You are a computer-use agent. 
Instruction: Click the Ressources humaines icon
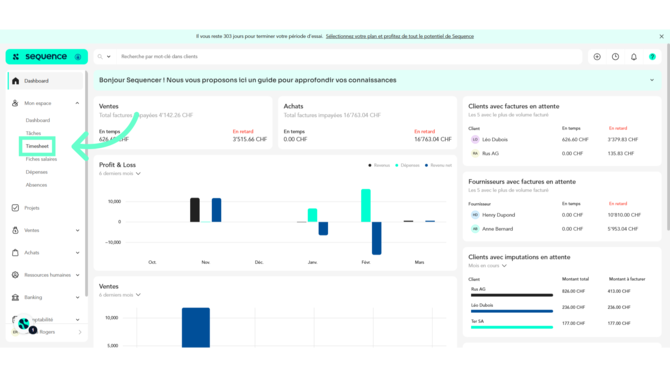click(x=15, y=275)
